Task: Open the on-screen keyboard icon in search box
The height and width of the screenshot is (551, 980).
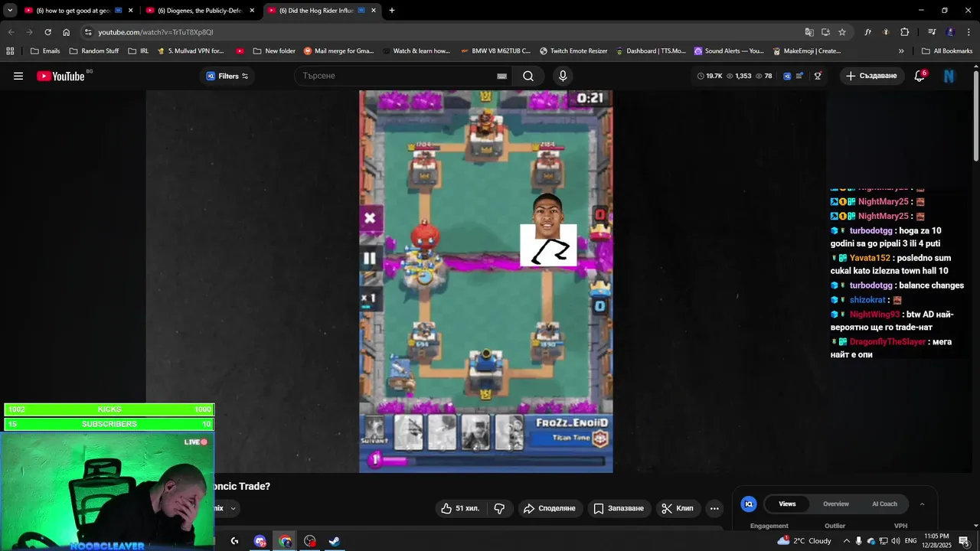Action: [501, 76]
